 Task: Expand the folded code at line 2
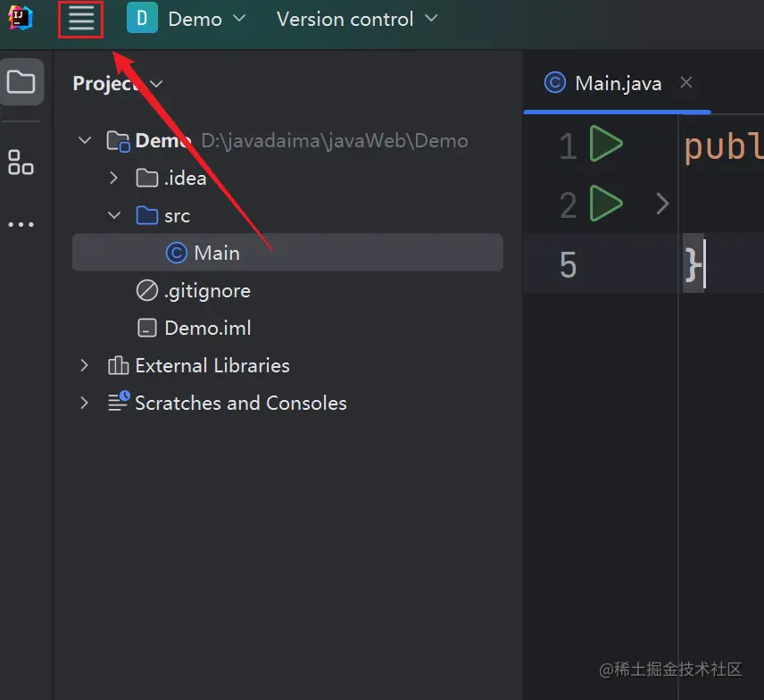tap(662, 204)
